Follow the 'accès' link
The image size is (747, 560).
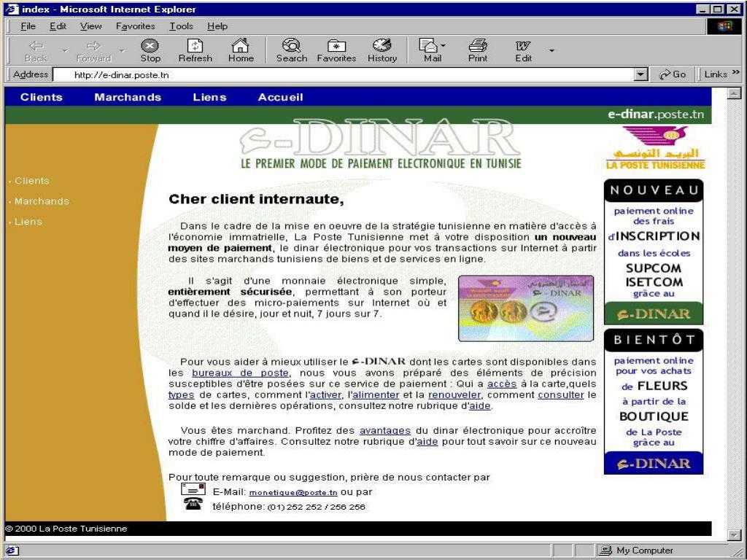coord(502,384)
